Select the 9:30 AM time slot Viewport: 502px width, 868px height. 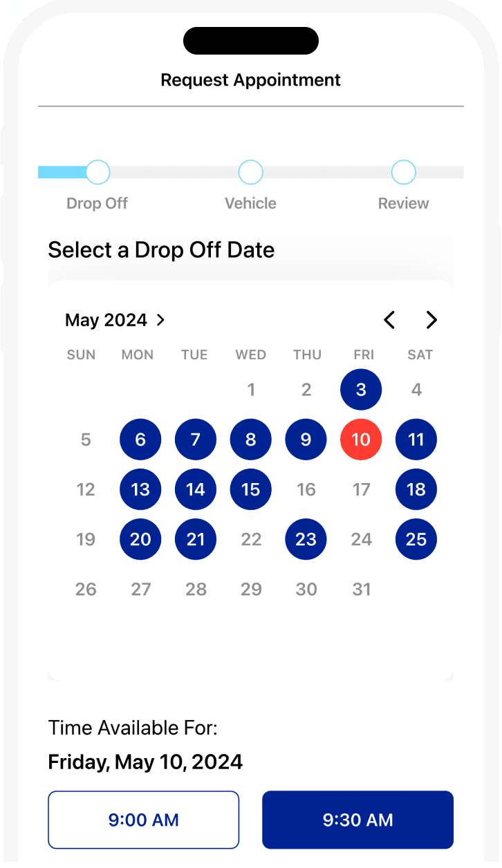(x=357, y=820)
